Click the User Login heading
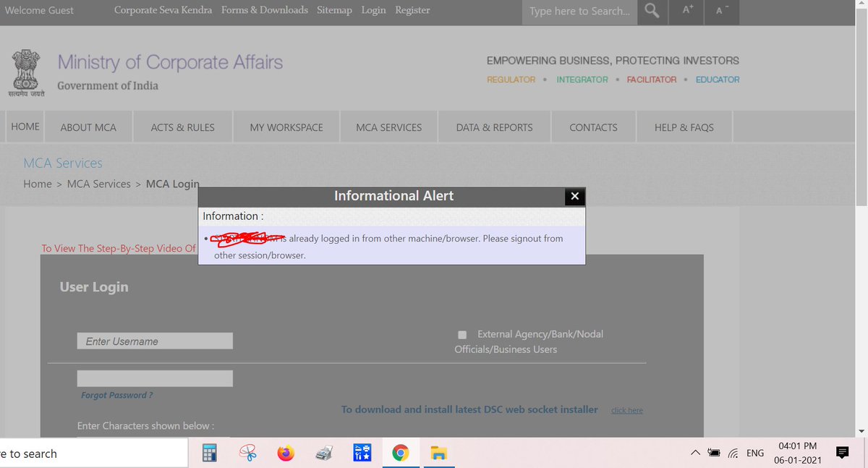This screenshot has width=868, height=468. (x=94, y=287)
